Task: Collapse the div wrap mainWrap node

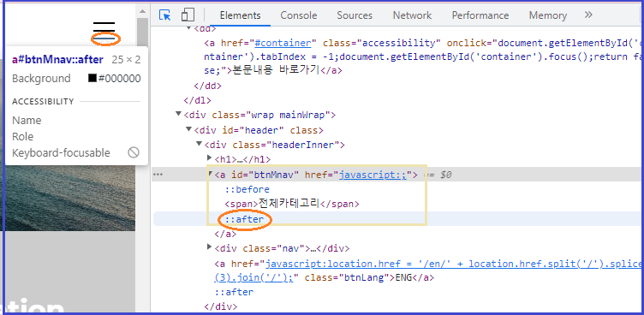Action: coord(179,114)
